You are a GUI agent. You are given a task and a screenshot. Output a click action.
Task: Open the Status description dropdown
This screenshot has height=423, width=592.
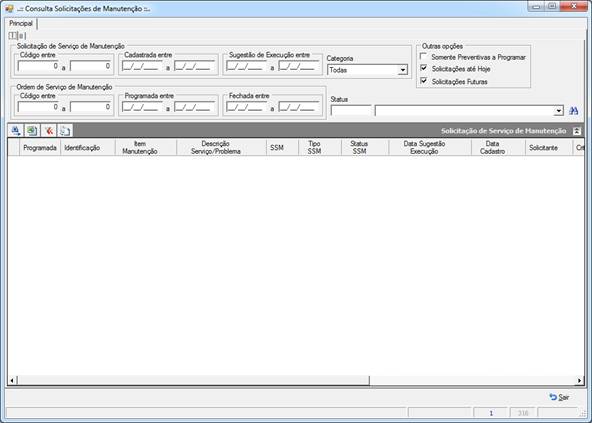[559, 111]
